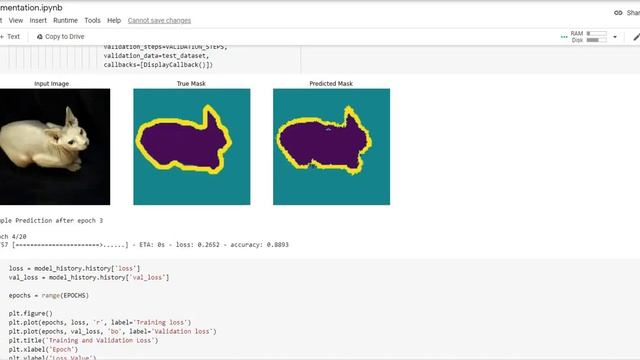Add a Text cell

point(10,36)
